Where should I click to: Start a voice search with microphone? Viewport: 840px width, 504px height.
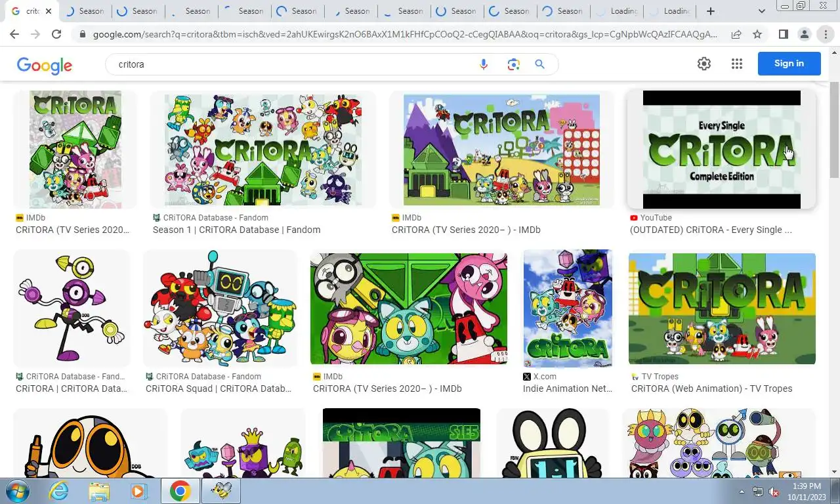484,64
